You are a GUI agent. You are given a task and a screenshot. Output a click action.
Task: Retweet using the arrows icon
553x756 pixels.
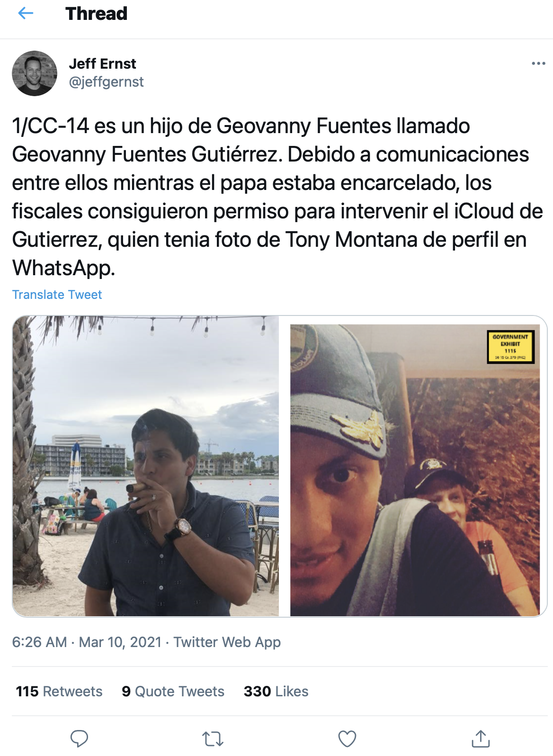213,738
